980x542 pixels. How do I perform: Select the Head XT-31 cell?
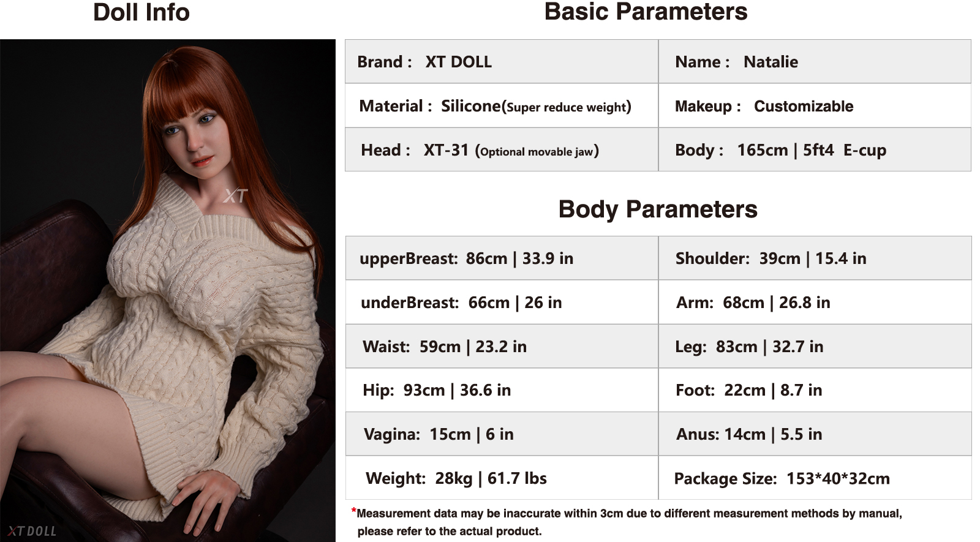pyautogui.click(x=502, y=150)
